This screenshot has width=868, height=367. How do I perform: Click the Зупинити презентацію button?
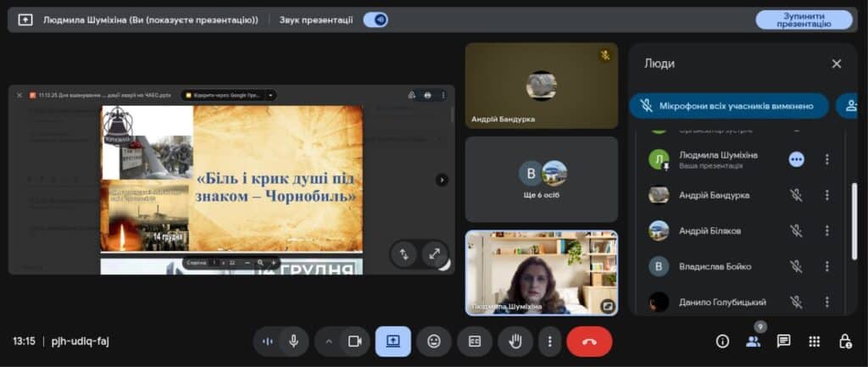[x=804, y=19]
